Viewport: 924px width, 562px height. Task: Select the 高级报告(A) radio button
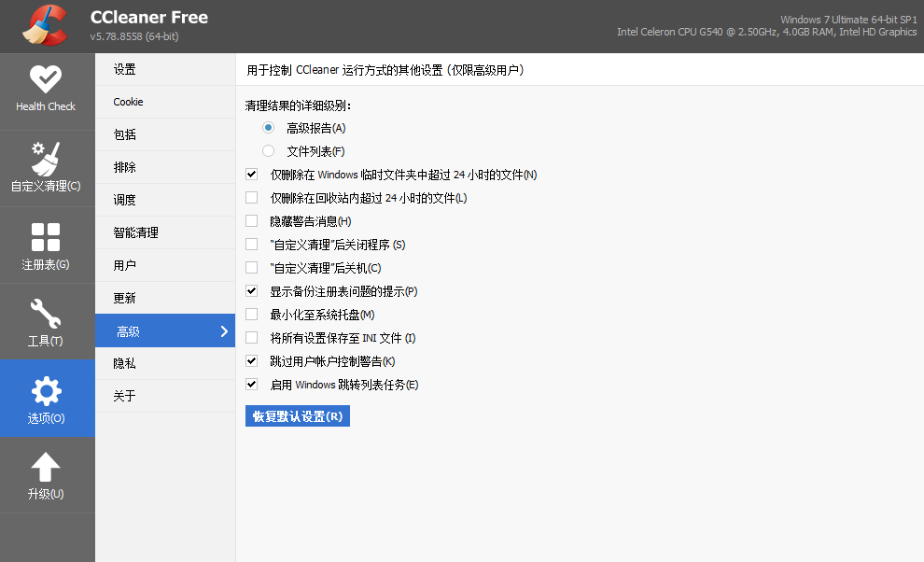click(269, 128)
